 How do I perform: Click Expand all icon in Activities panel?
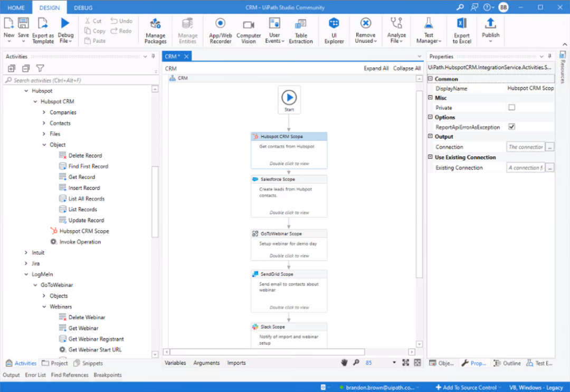(x=12, y=68)
